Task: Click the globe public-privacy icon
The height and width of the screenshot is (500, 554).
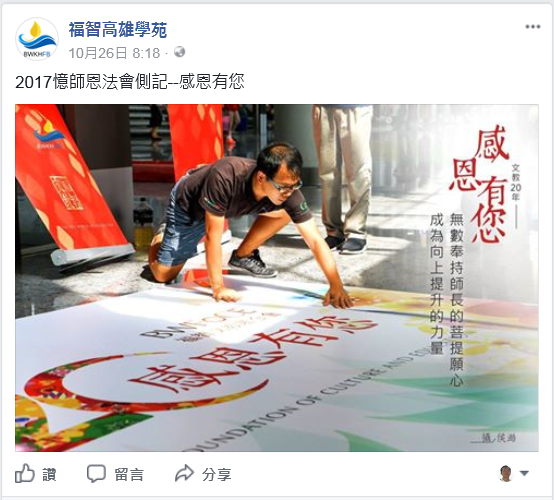Action: (x=179, y=52)
